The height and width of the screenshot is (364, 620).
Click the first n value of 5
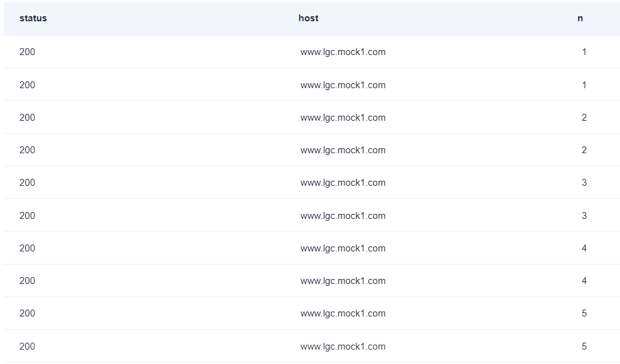pyautogui.click(x=584, y=313)
